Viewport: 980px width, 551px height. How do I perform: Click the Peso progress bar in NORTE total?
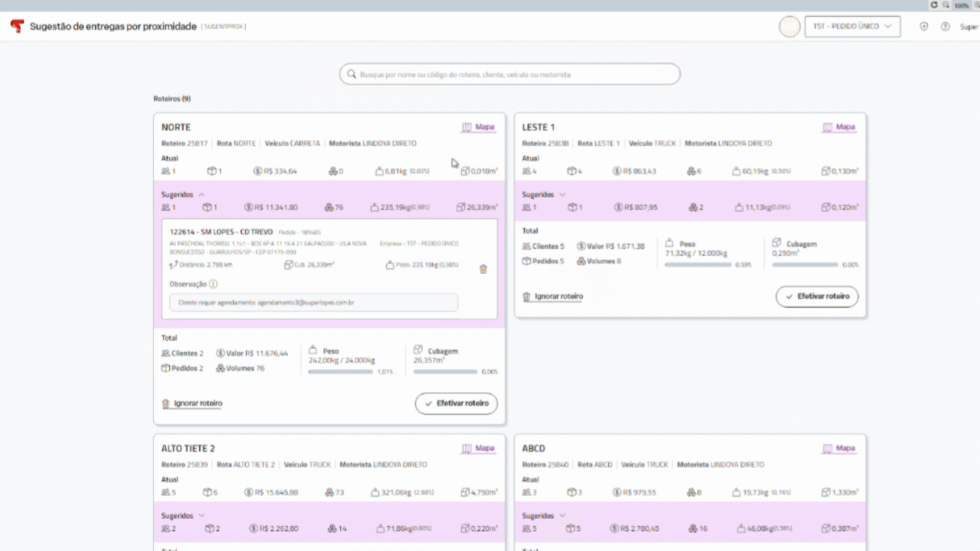pos(340,372)
